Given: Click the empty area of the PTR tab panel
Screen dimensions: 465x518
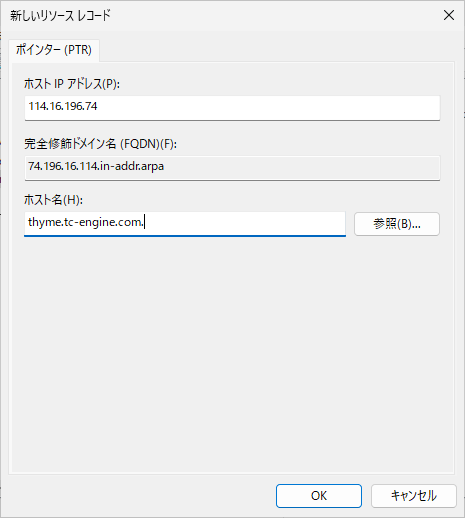Looking at the screenshot, I should click(x=232, y=353).
